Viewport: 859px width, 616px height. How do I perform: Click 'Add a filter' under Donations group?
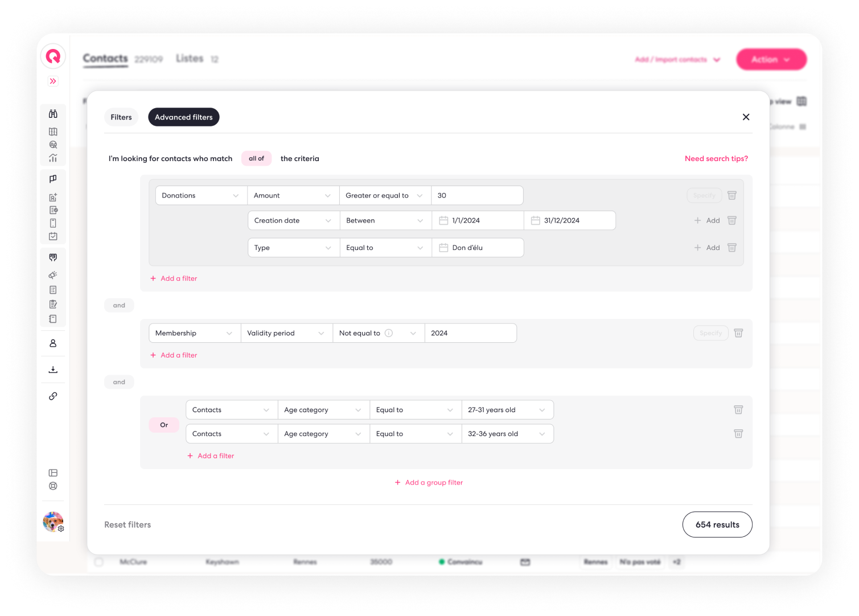coord(174,278)
